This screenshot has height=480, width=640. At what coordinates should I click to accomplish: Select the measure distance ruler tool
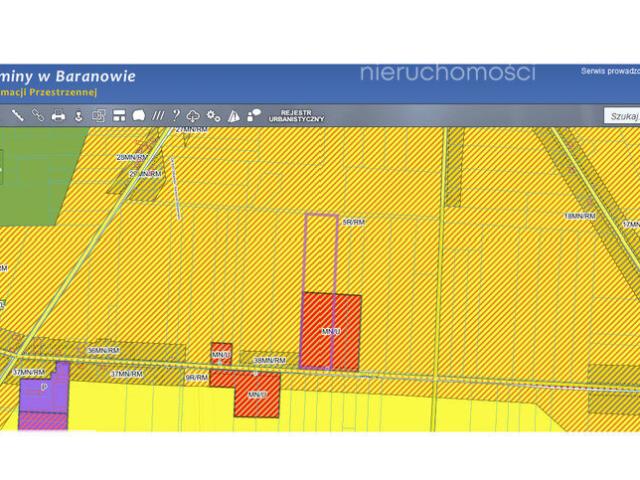[17, 116]
